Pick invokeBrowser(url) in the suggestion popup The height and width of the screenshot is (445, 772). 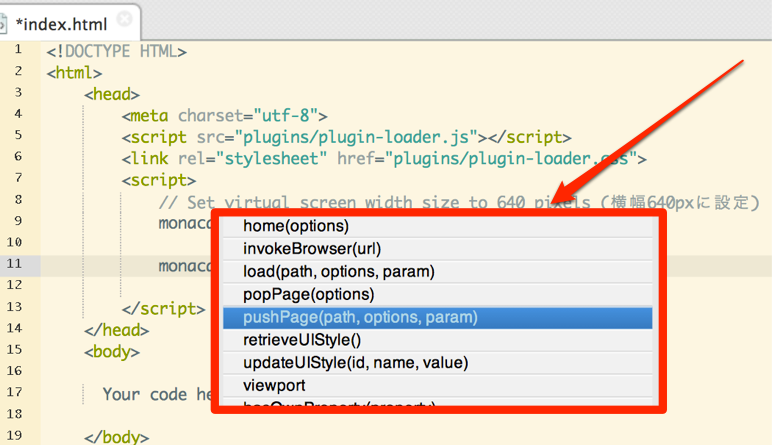[312, 249]
